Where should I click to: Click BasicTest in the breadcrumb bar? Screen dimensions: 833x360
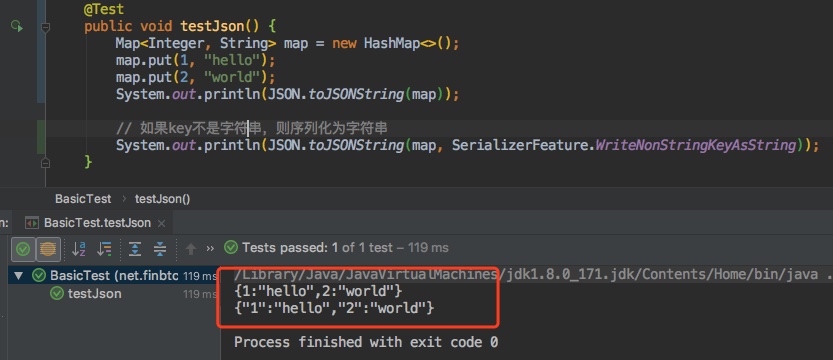[x=83, y=199]
